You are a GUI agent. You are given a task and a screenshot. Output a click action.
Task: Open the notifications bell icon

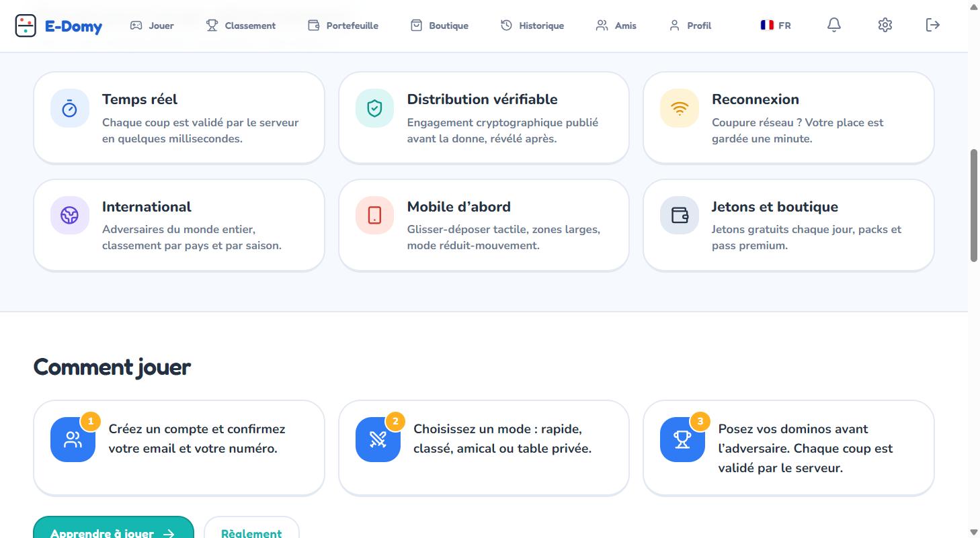pyautogui.click(x=834, y=25)
